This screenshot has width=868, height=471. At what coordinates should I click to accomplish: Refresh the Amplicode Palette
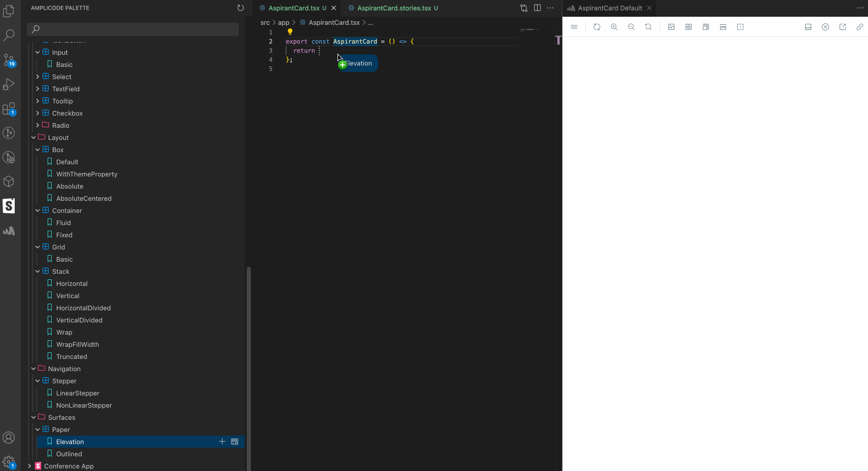click(241, 8)
